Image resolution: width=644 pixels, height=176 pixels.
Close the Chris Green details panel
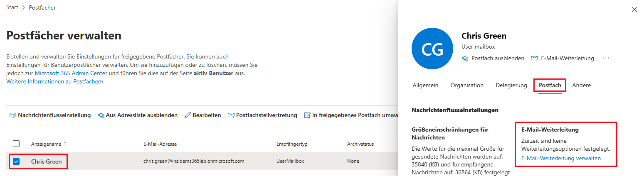pyautogui.click(x=634, y=10)
